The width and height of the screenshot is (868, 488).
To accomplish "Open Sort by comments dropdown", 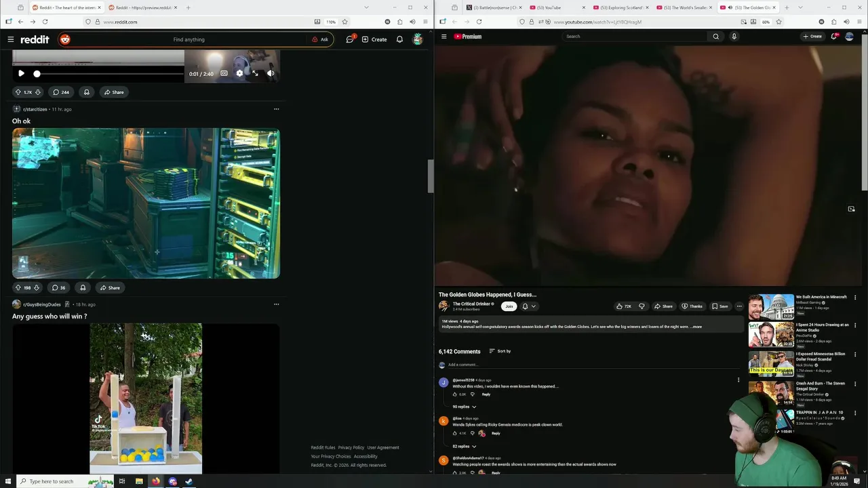I will pos(500,351).
